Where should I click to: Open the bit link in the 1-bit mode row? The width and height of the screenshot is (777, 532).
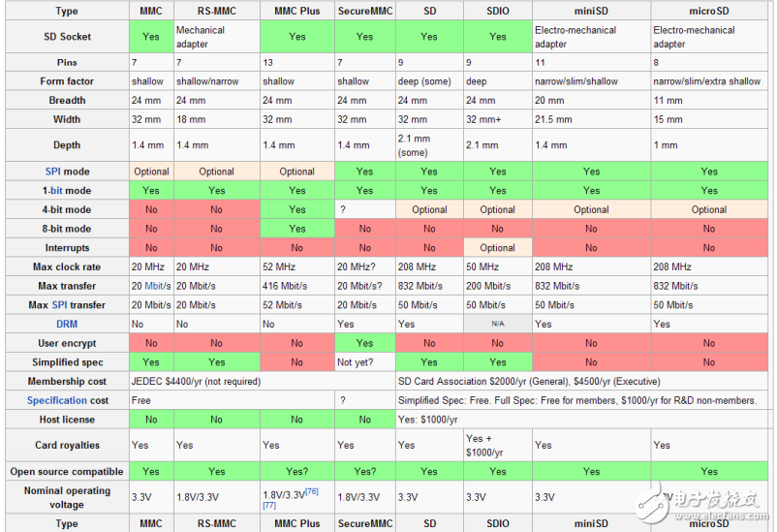[x=60, y=191]
